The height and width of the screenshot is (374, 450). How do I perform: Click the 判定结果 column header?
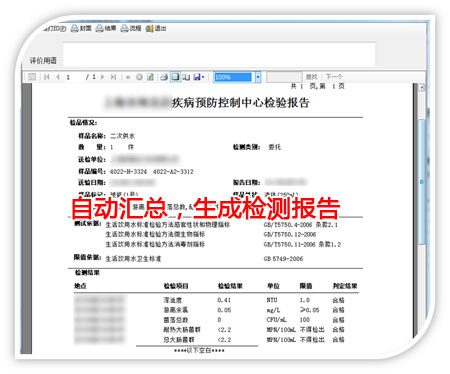click(x=345, y=286)
